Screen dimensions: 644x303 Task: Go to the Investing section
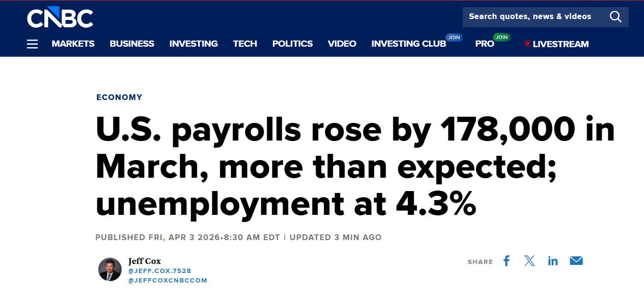pos(193,44)
